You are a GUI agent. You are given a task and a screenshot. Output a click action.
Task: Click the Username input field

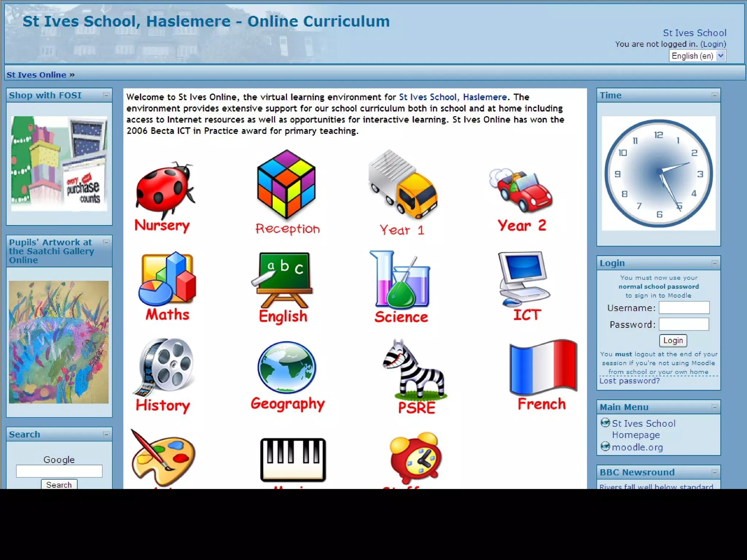tap(684, 308)
